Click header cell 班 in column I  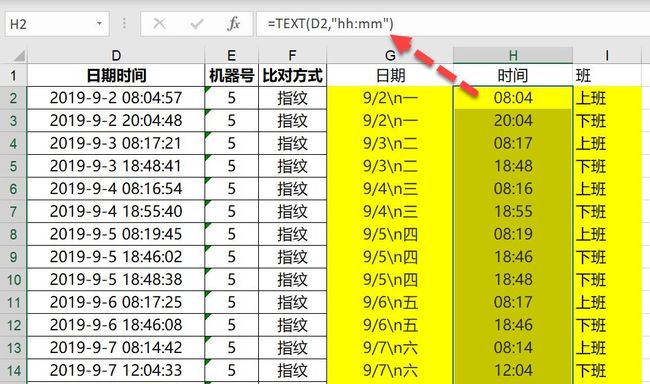point(607,75)
